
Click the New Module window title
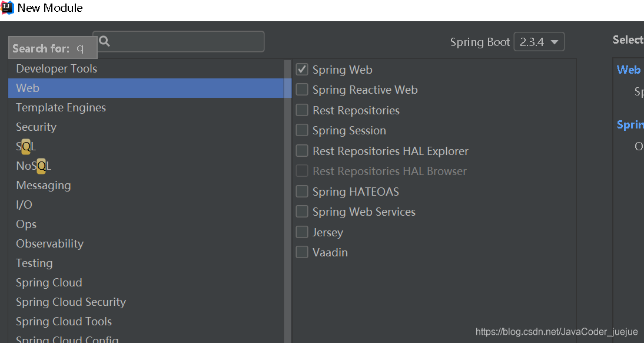pyautogui.click(x=50, y=8)
